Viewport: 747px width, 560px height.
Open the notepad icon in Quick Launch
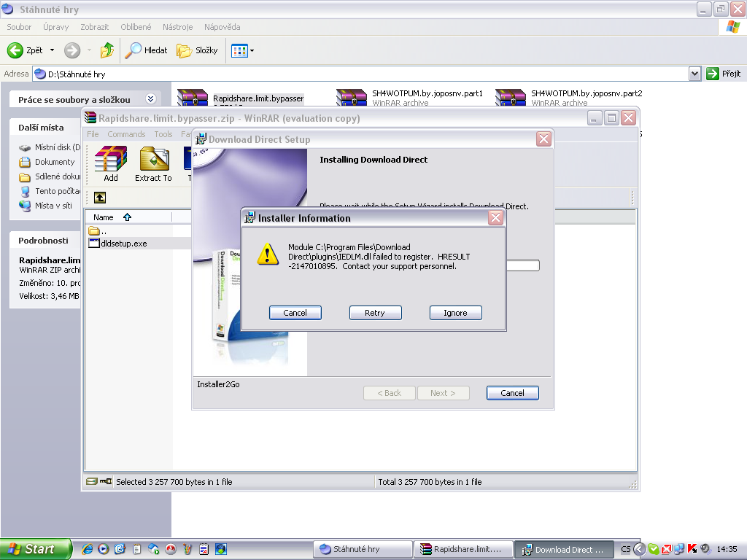pyautogui.click(x=136, y=549)
